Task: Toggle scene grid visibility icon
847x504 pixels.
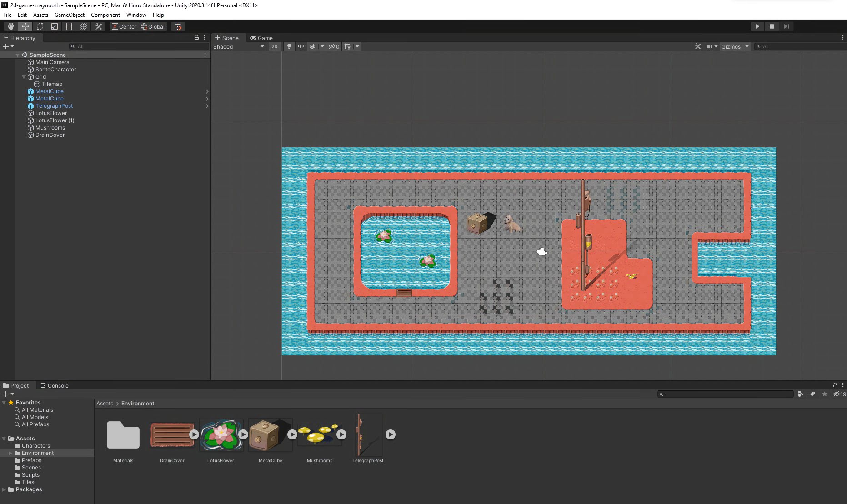Action: click(x=347, y=46)
